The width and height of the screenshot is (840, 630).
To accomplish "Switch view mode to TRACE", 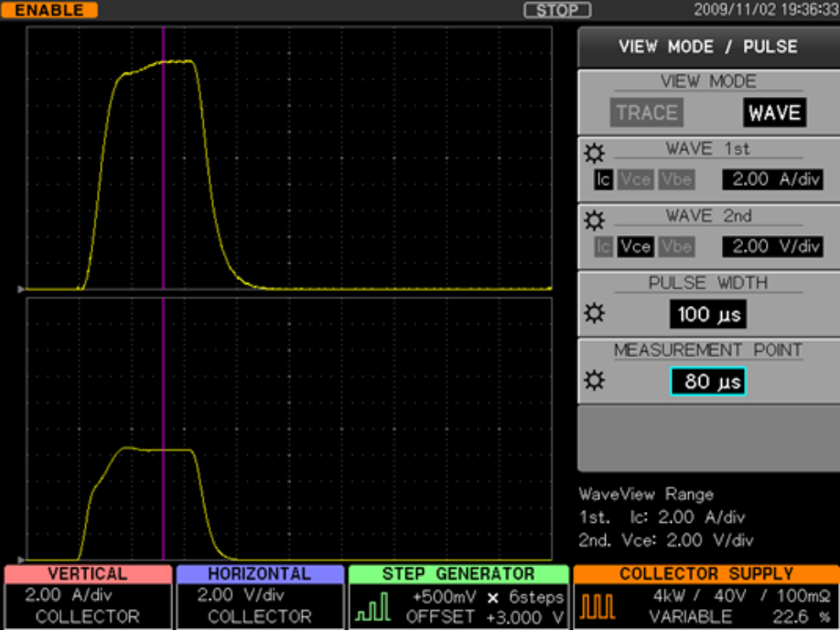I will pos(647,113).
